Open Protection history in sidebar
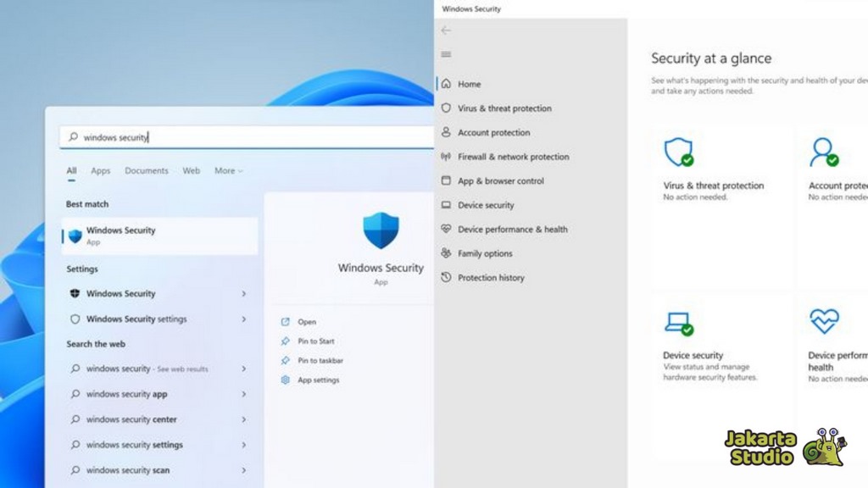 point(491,277)
